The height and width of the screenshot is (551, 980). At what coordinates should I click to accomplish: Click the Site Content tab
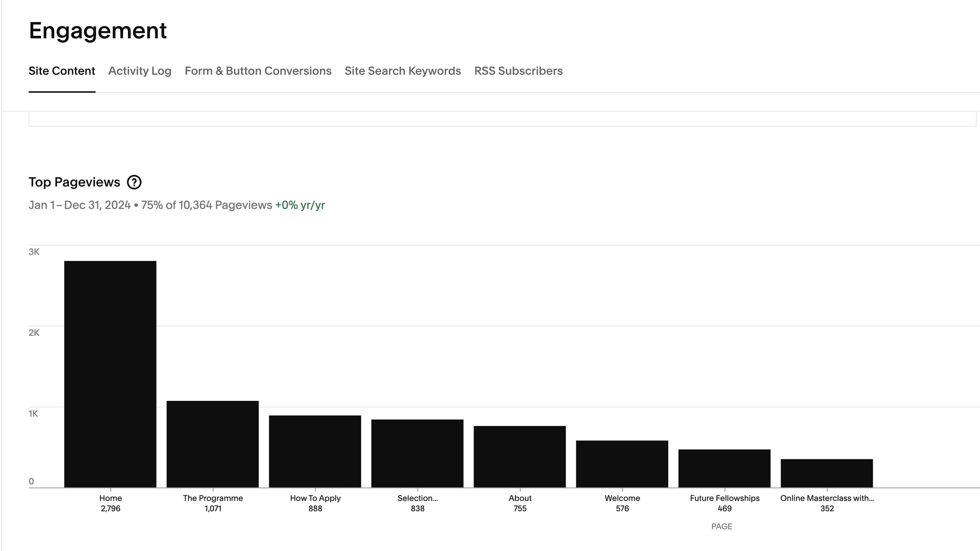coord(62,71)
